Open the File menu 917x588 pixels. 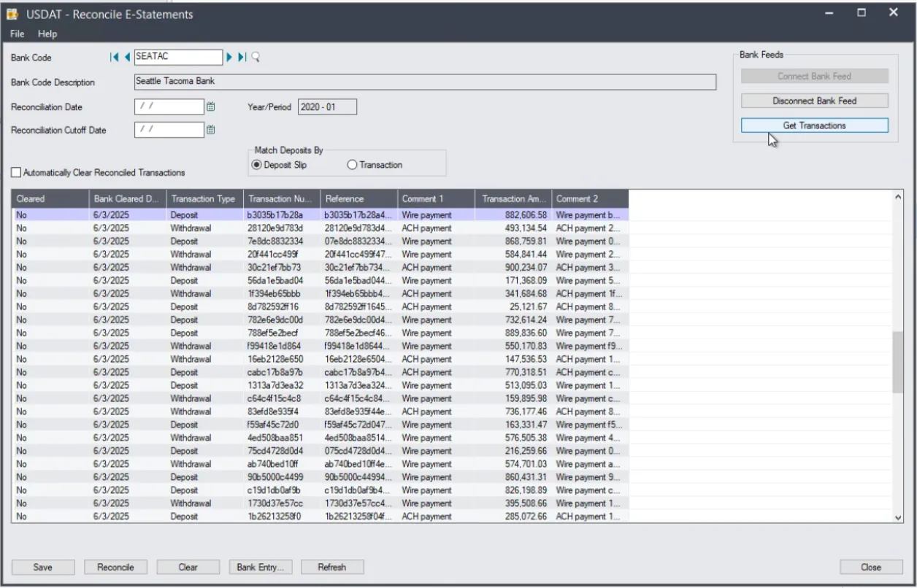17,34
